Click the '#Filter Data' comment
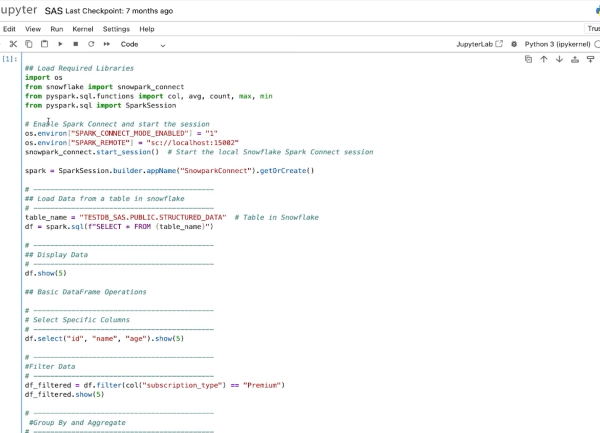600x433 pixels. click(50, 367)
